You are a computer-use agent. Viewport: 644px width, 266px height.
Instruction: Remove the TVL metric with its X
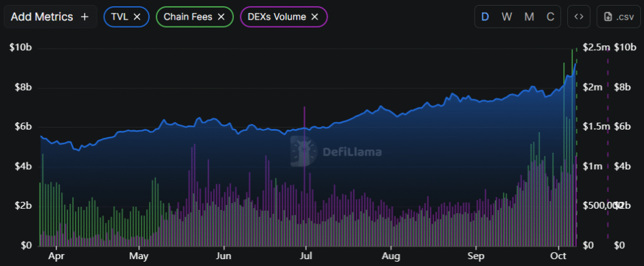tap(137, 17)
